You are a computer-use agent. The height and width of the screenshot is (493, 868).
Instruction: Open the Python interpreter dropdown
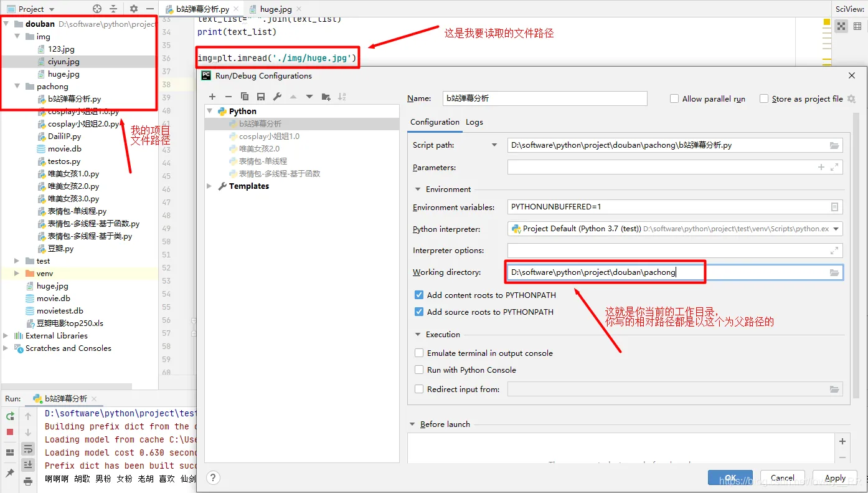pyautogui.click(x=836, y=229)
